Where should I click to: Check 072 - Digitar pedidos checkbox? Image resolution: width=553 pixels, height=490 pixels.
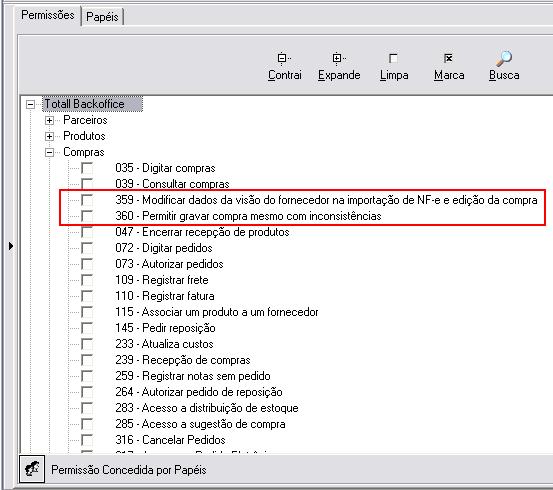(87, 248)
